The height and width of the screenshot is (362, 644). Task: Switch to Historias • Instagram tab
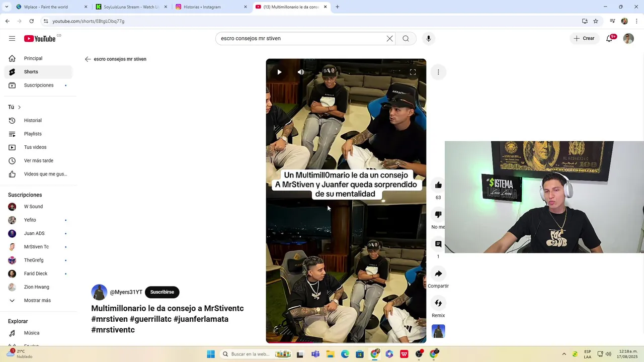tap(210, 7)
